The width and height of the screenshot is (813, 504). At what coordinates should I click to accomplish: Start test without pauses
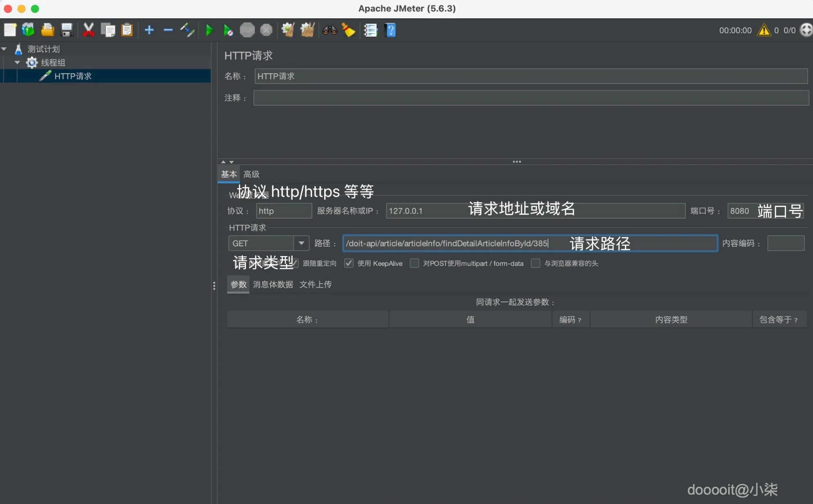227,30
